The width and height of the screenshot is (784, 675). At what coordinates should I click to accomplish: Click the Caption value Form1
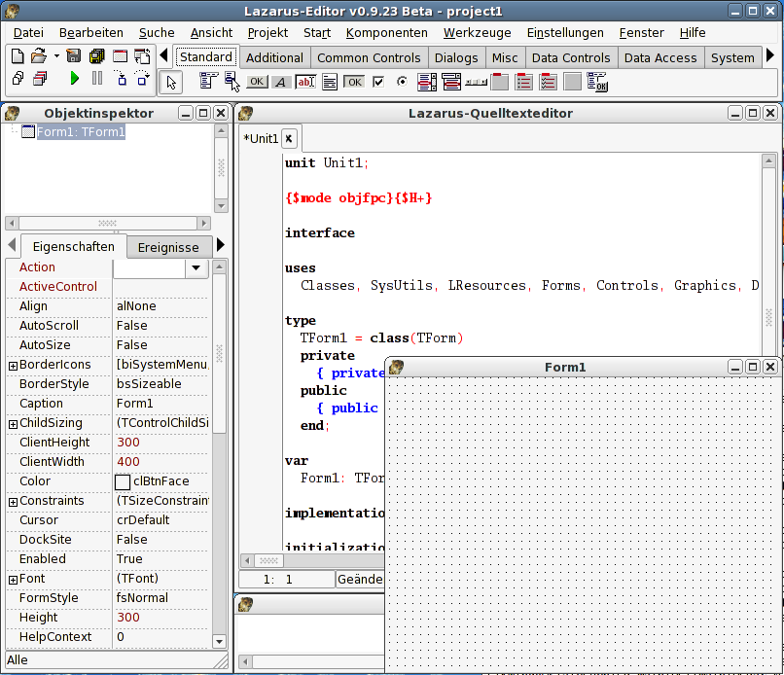[x=135, y=404]
